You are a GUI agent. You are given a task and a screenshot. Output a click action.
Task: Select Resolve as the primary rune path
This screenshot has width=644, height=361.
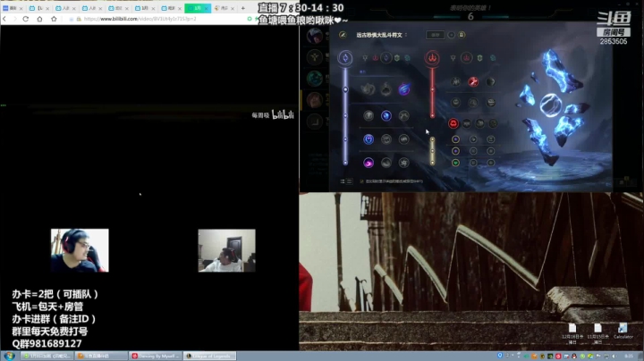click(x=397, y=58)
